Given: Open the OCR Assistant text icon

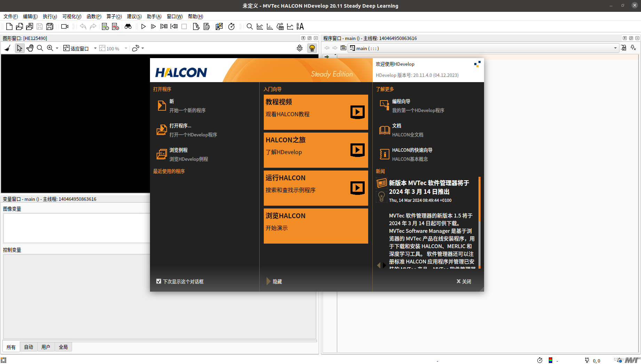Looking at the screenshot, I should pyautogui.click(x=300, y=26).
